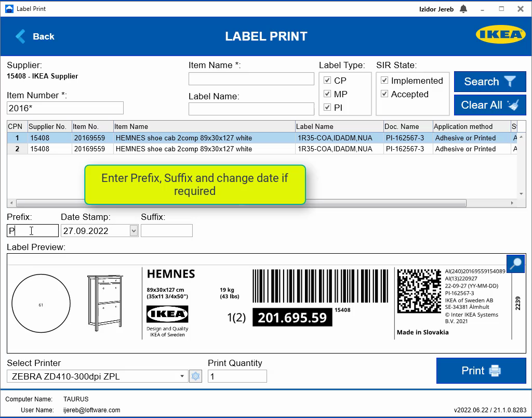Click version text v2022.06.22 / 21.1.0.8283
Image resolution: width=532 pixels, height=418 pixels.
point(490,410)
